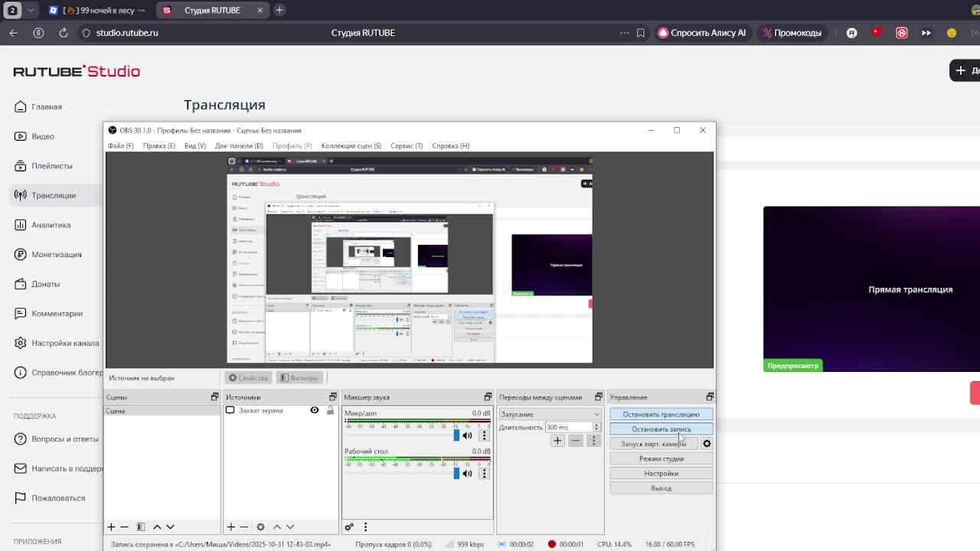
Task: Reload the page in the browser
Action: pos(64,33)
